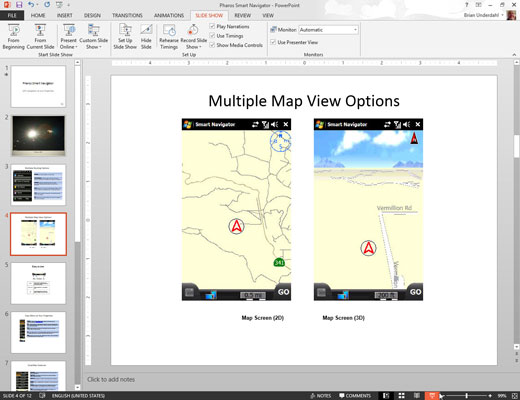520x400 pixels.
Task: Start slideshow From Beginning
Action: [x=13, y=37]
